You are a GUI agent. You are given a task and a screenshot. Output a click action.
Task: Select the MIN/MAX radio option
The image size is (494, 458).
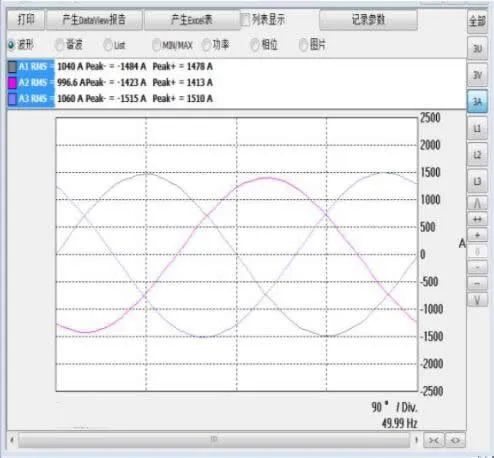[156, 45]
